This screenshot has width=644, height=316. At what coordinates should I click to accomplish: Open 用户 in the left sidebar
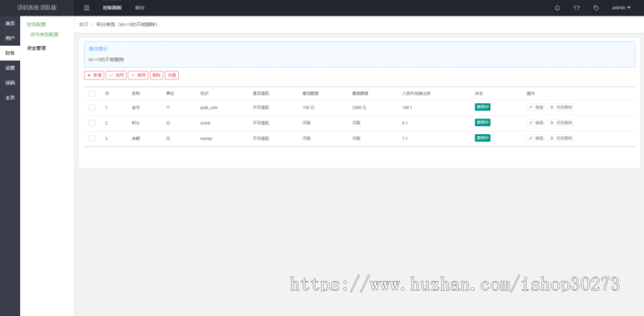point(10,38)
